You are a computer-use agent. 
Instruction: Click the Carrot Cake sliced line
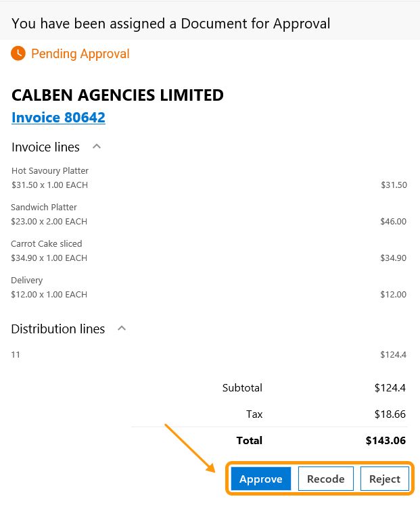click(x=47, y=244)
